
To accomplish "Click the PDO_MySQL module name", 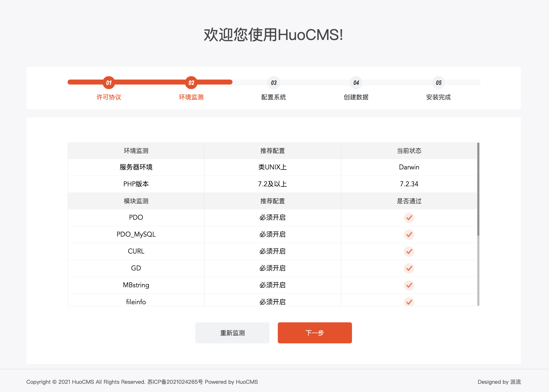I will 136,235.
